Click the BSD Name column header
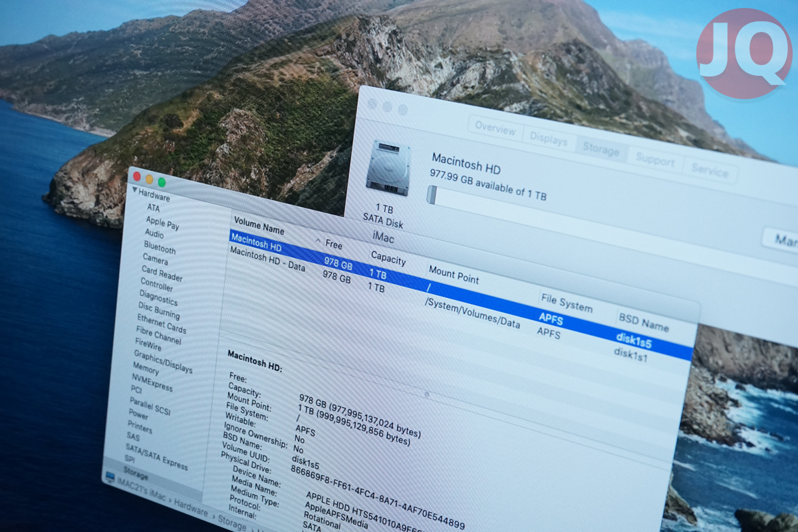Screen dimensions: 798x532 pyautogui.click(x=644, y=322)
